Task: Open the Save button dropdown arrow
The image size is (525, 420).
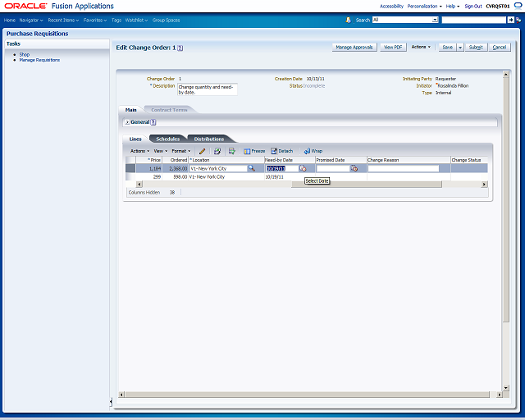Action: coord(460,48)
